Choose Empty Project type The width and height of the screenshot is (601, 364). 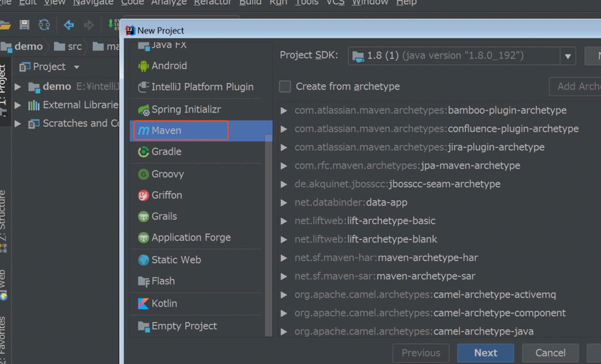point(201,326)
